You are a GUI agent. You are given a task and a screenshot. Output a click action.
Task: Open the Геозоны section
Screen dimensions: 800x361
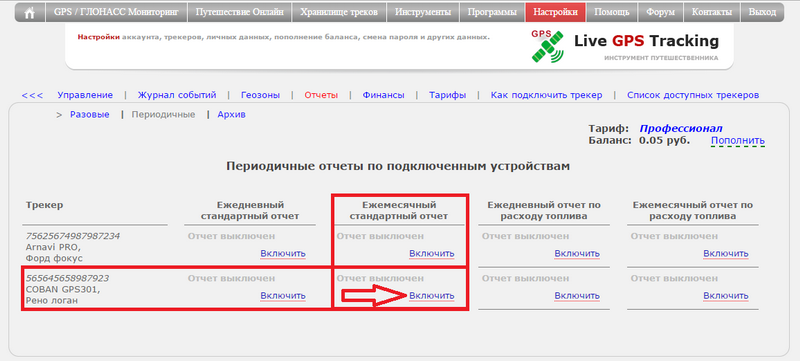pos(260,95)
